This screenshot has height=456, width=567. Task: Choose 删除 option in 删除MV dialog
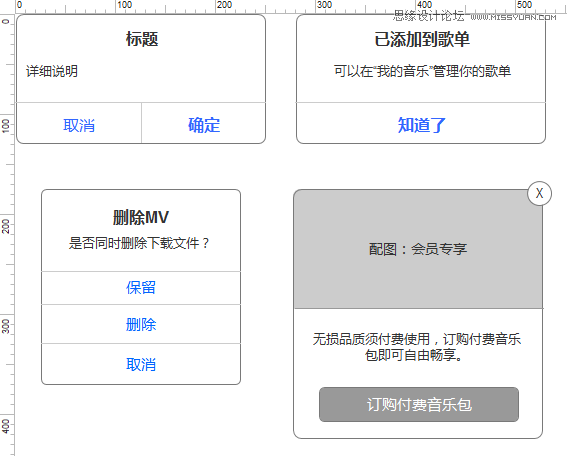tap(141, 324)
